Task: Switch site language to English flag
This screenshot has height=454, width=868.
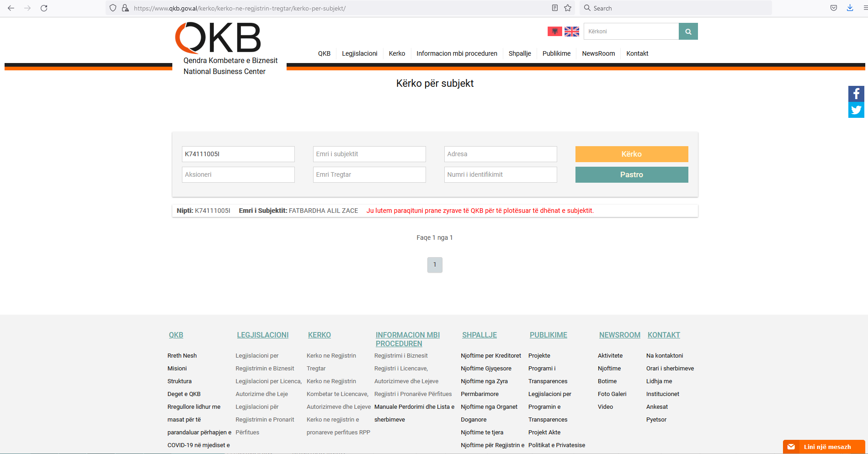Action: [571, 31]
